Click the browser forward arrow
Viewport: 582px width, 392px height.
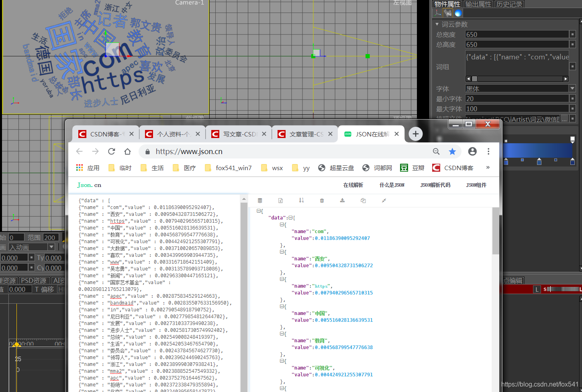pyautogui.click(x=95, y=151)
